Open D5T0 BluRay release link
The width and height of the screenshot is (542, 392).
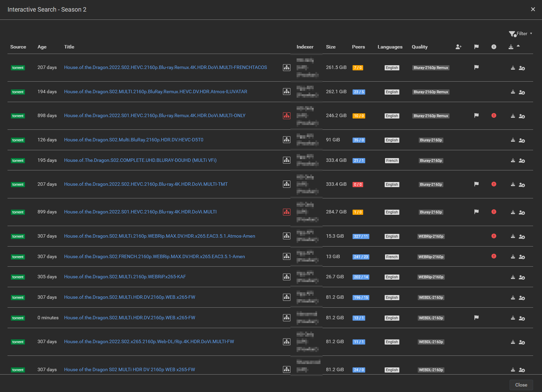(134, 140)
